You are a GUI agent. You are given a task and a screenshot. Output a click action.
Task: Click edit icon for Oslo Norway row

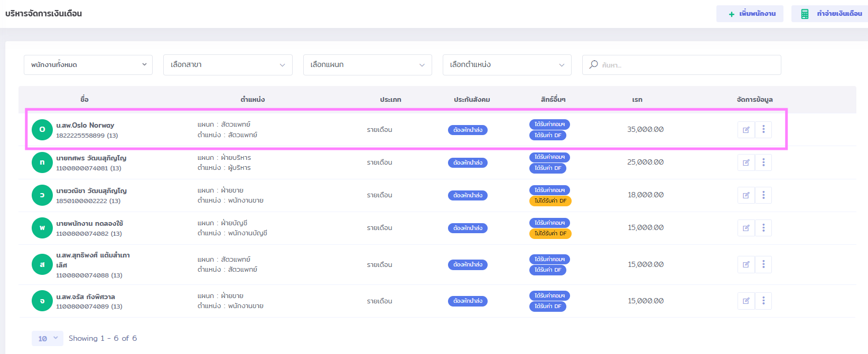pos(746,130)
